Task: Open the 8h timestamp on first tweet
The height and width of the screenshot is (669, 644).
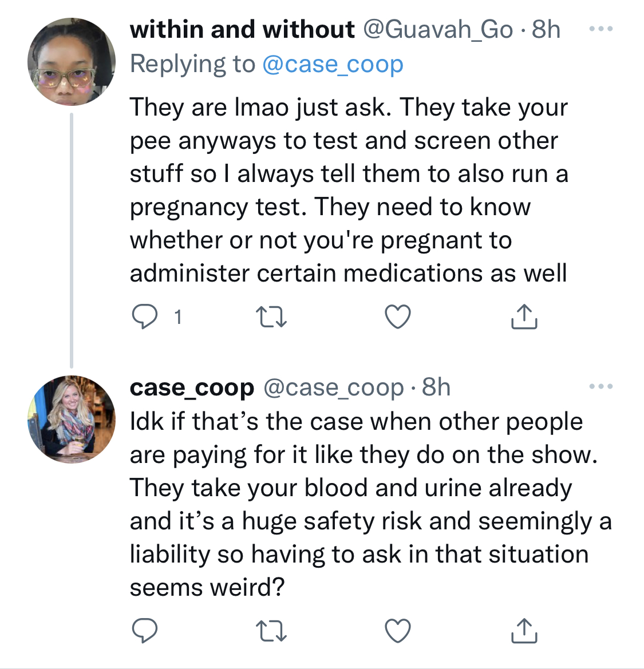Action: [546, 29]
